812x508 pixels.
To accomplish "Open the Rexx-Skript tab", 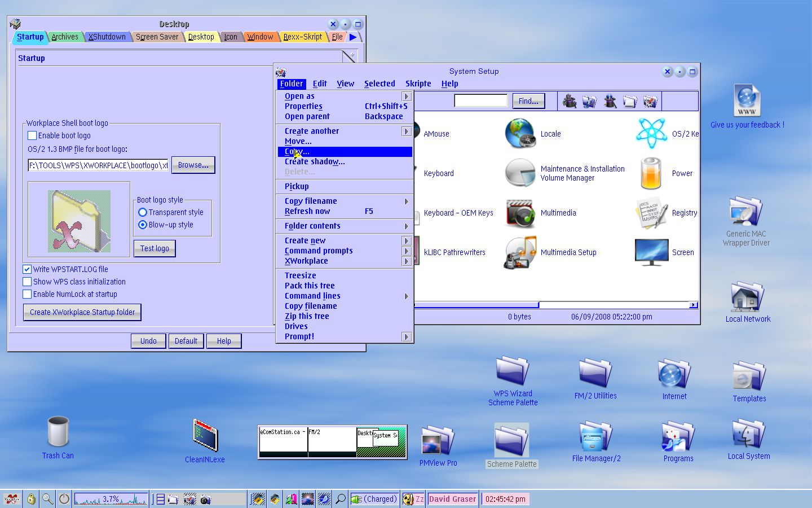I will tap(302, 37).
